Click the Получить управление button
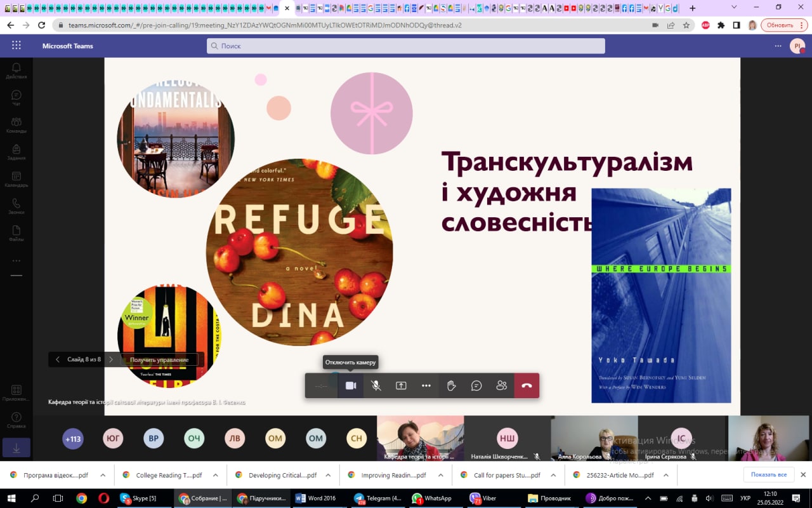812x508 pixels. click(x=159, y=359)
